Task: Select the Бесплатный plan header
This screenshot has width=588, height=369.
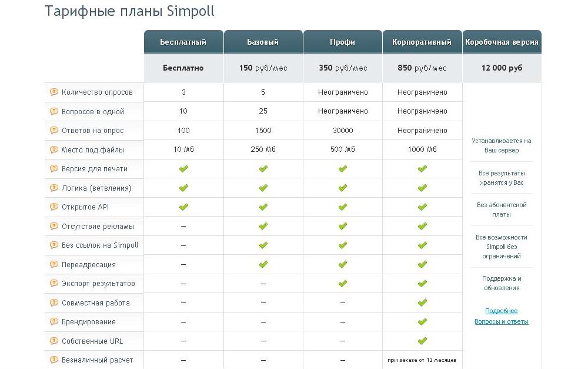Action: pos(183,42)
